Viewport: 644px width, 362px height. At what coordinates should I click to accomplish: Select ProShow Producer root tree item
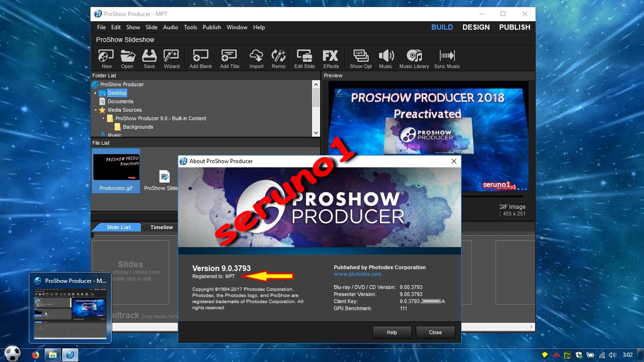click(x=122, y=84)
